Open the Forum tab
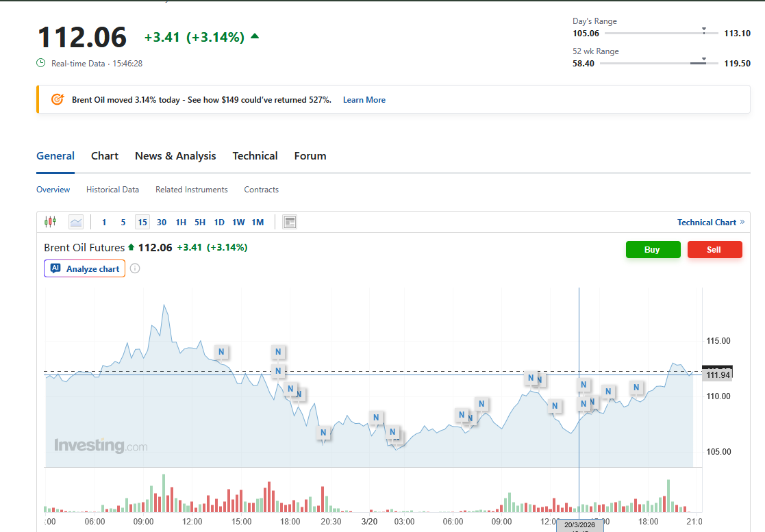Image resolution: width=765 pixels, height=532 pixels. (310, 156)
